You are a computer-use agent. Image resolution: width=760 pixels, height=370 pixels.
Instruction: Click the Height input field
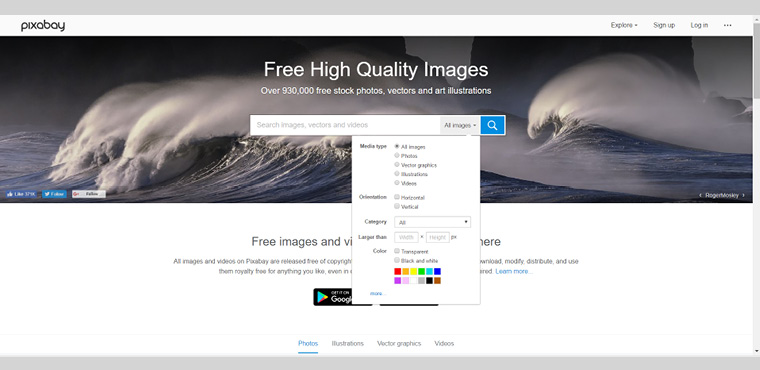pos(438,237)
